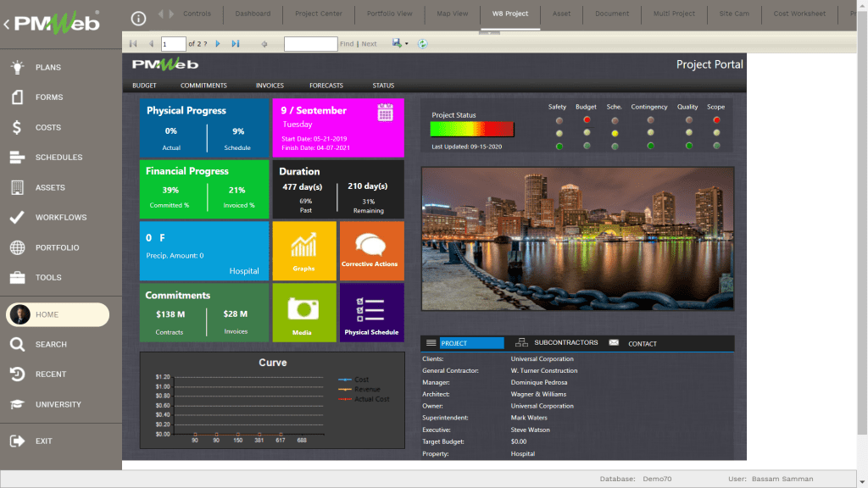This screenshot has height=488, width=868.
Task: Open Corrective Actions
Action: tap(372, 250)
